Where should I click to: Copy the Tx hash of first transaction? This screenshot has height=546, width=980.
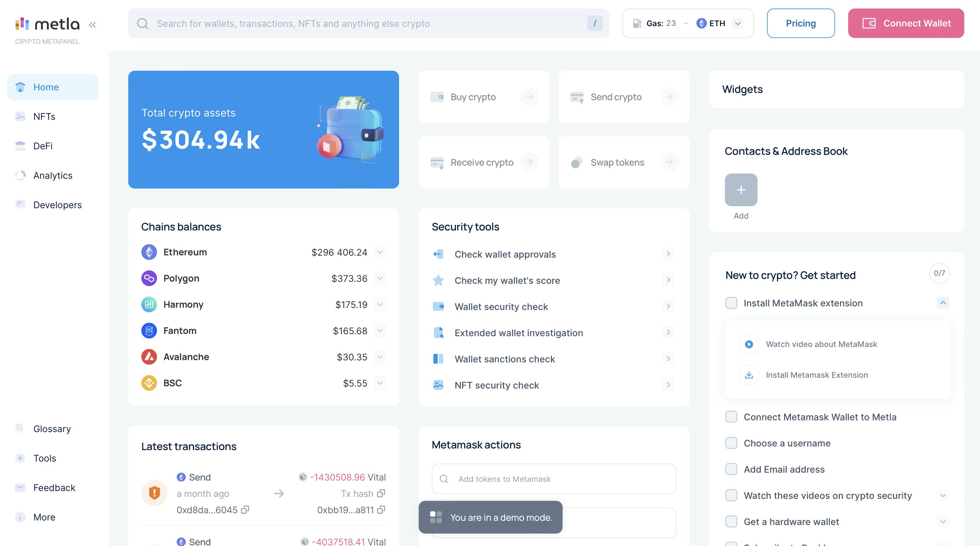coord(381,493)
